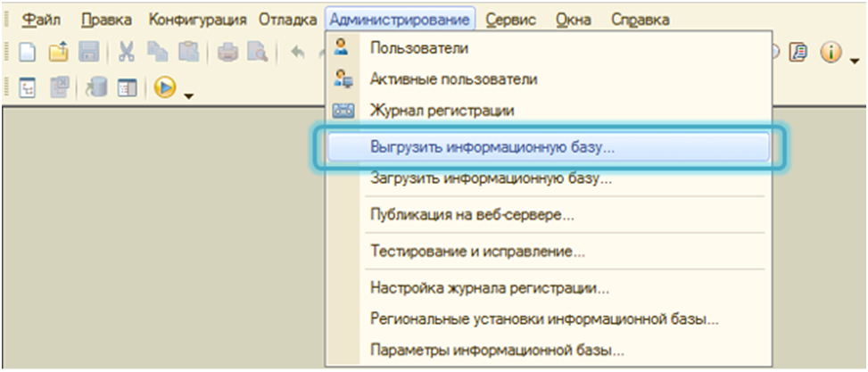868x372 pixels.
Task: Click the Update database configuration icon
Action: pos(97,87)
